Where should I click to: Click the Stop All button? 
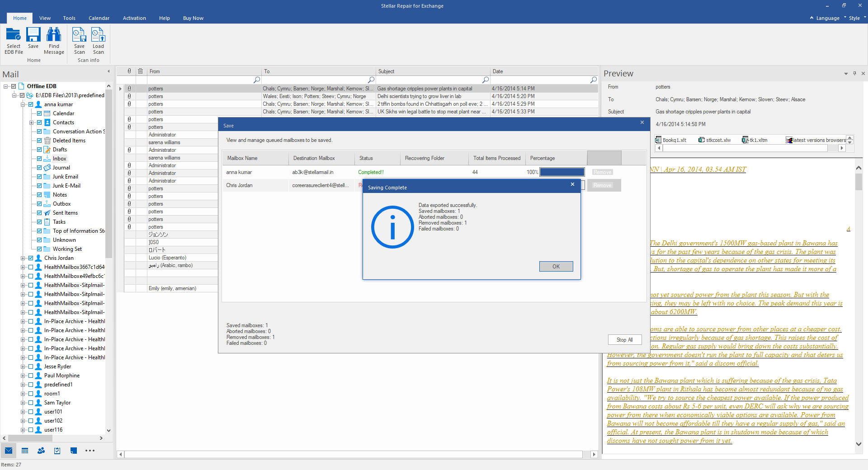pyautogui.click(x=624, y=340)
